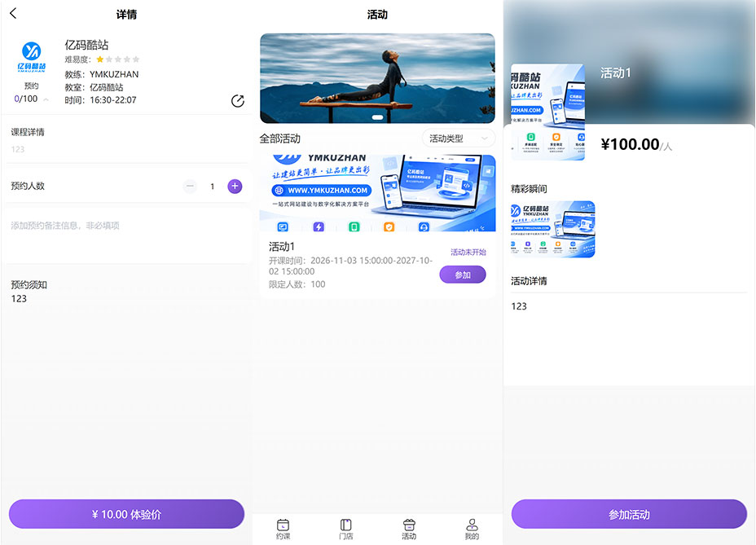The height and width of the screenshot is (545, 756).
Task: Click the 开课时间 date text on 活动1
Action: (350, 266)
